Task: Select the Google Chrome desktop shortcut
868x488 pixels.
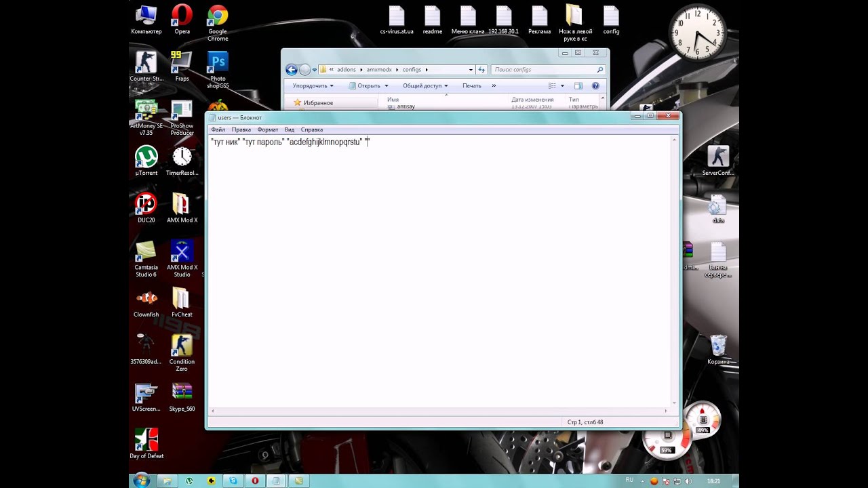Action: 218,22
